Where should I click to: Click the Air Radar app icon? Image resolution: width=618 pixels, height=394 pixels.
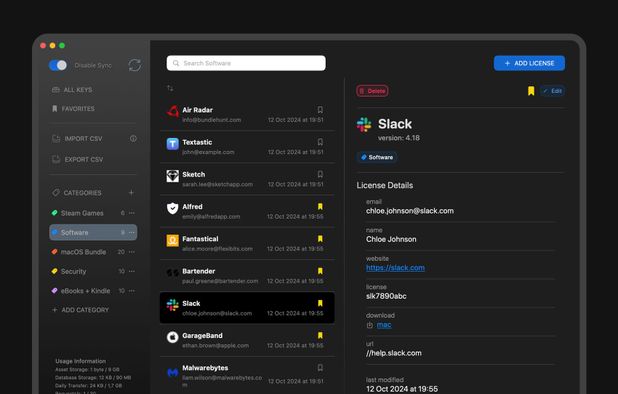pos(172,112)
